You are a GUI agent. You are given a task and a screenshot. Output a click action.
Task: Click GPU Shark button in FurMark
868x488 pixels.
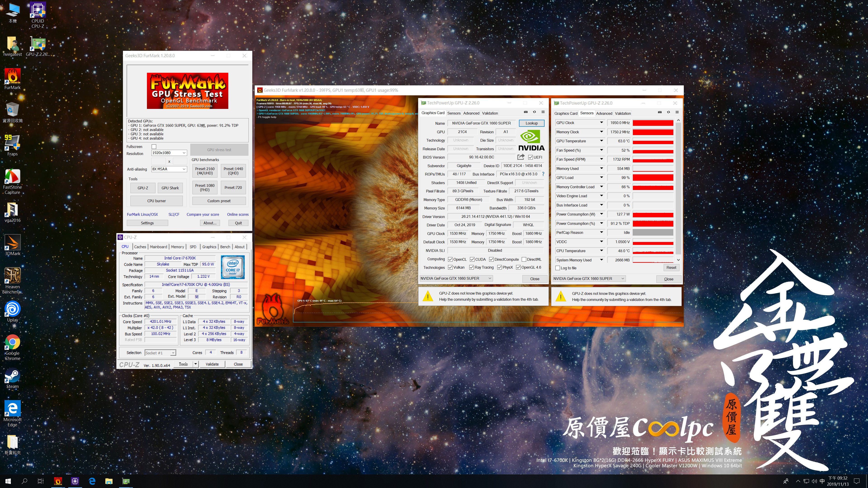pos(170,188)
